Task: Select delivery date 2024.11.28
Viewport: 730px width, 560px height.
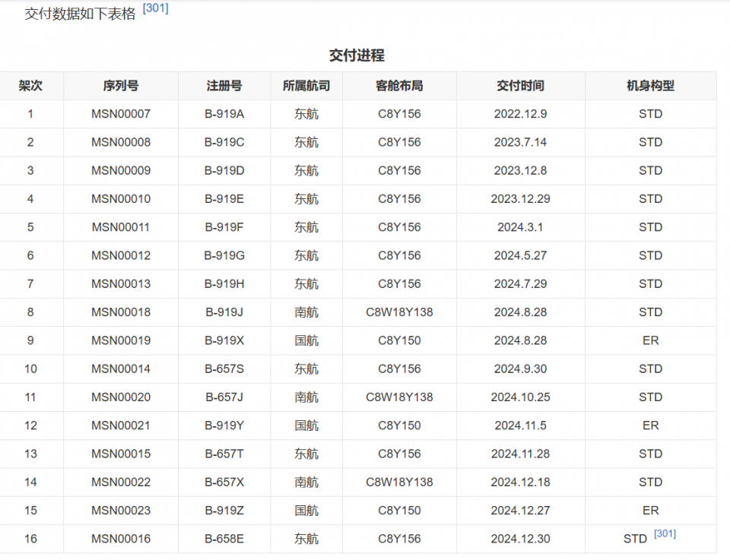Action: point(520,454)
